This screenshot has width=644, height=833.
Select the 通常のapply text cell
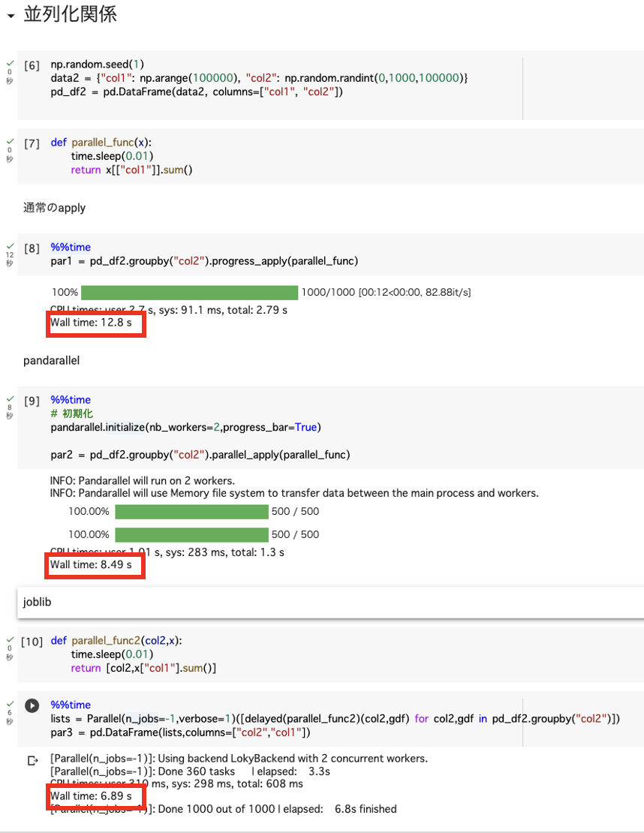click(x=54, y=208)
